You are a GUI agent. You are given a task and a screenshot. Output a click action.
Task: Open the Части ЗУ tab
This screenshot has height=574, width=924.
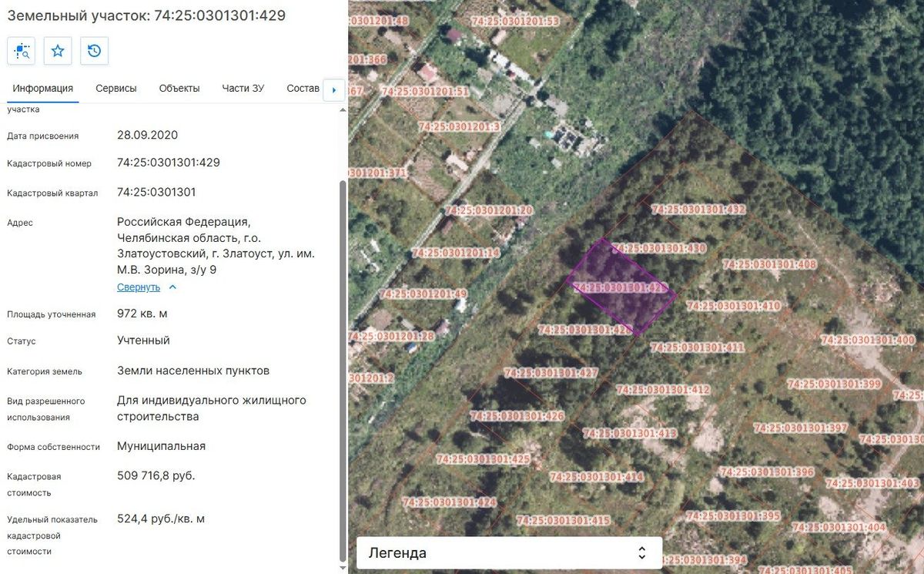[x=243, y=89]
